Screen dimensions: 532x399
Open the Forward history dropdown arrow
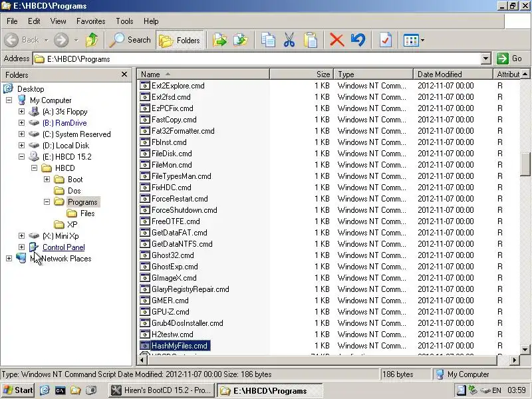76,40
